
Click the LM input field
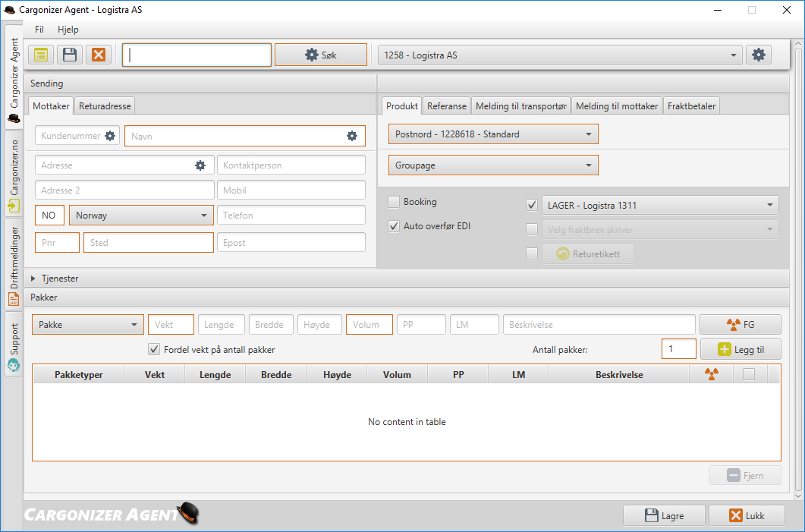[x=474, y=325]
